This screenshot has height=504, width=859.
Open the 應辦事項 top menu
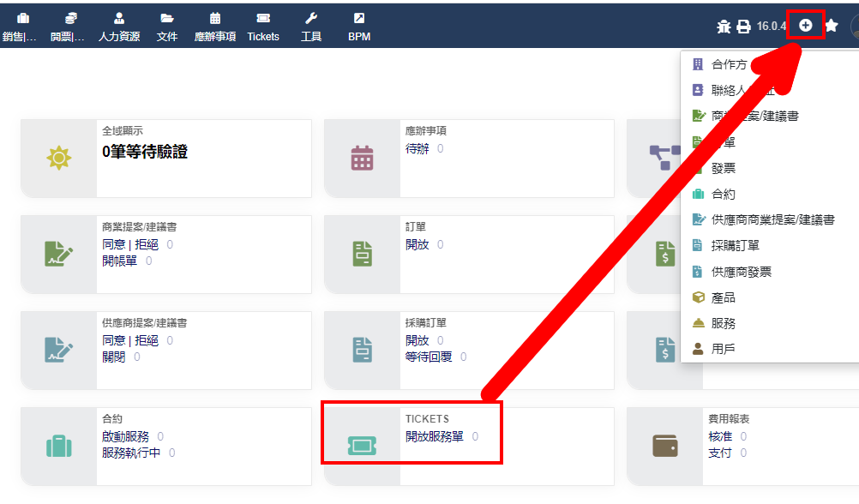click(x=215, y=27)
